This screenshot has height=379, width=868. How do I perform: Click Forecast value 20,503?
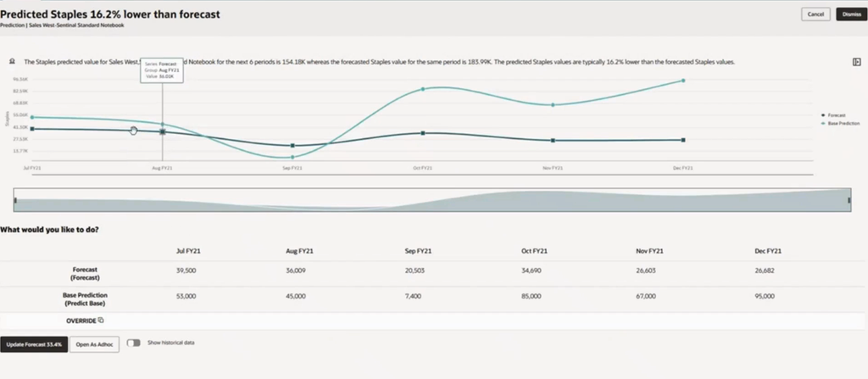click(415, 271)
